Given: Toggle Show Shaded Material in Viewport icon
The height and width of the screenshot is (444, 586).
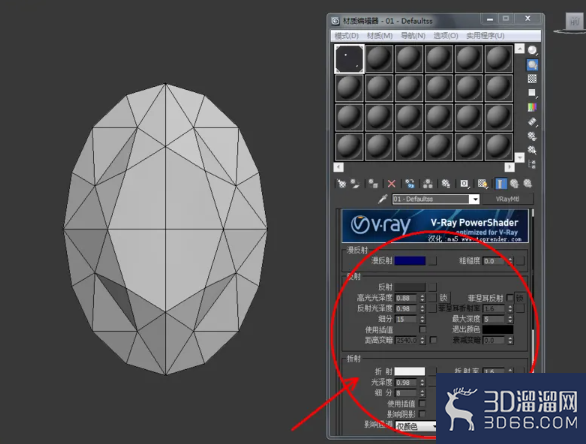Looking at the screenshot, I should (482, 184).
